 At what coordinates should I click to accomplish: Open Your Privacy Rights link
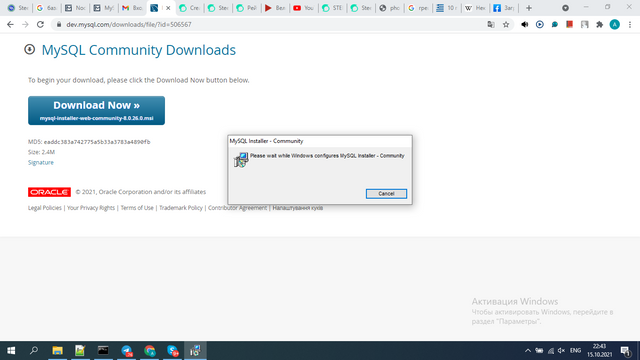91,208
